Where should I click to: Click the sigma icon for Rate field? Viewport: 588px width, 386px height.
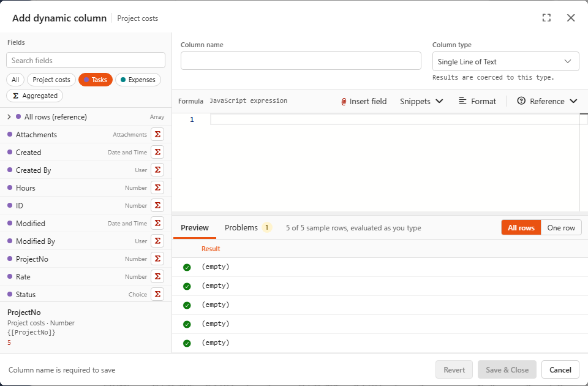157,276
